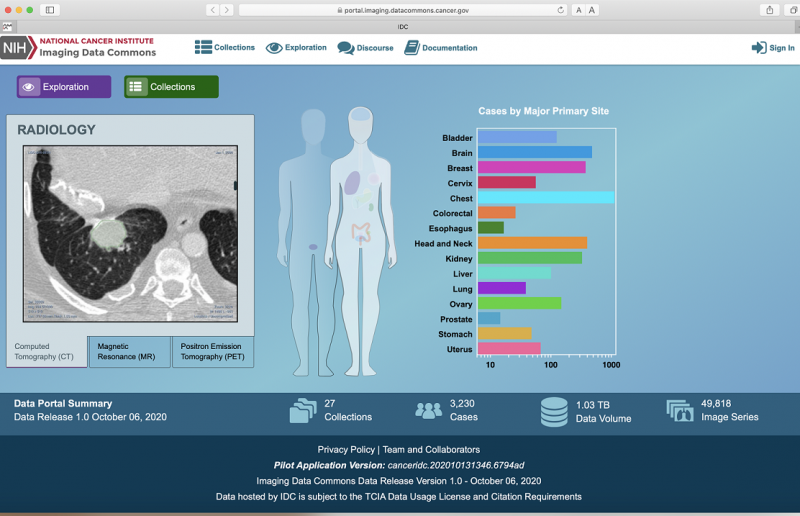Viewport: 800px width, 516px height.
Task: Click the Cases people icon
Action: coord(429,410)
